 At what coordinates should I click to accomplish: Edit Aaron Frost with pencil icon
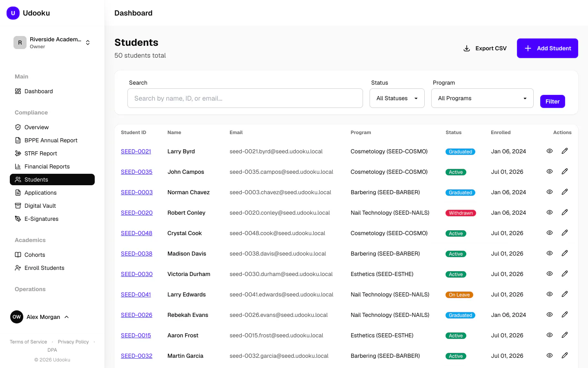[x=565, y=335]
